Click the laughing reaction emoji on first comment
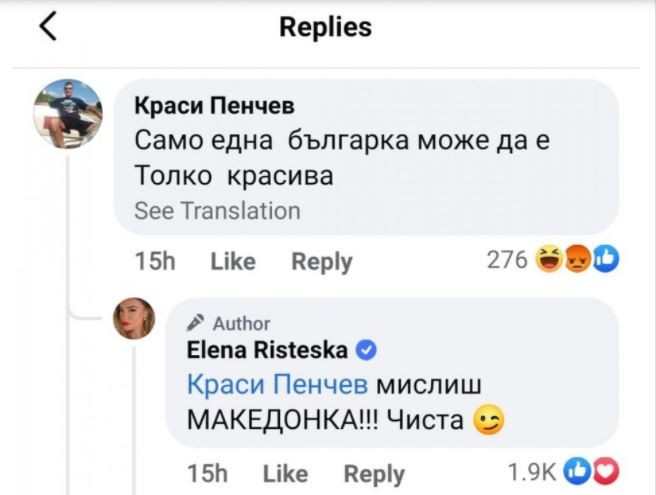This screenshot has height=495, width=656. 549,261
